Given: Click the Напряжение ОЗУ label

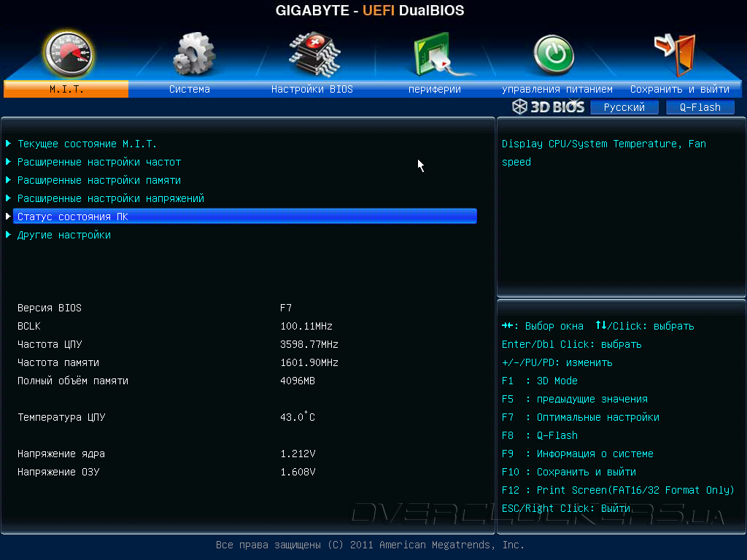Looking at the screenshot, I should coord(58,472).
